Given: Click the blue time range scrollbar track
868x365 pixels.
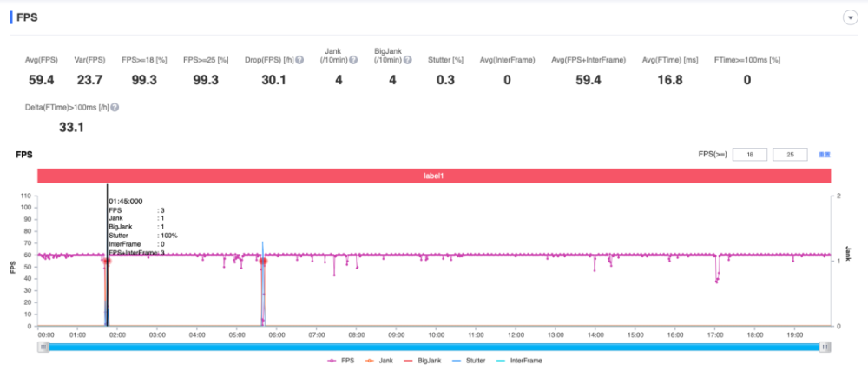Looking at the screenshot, I should (x=434, y=347).
